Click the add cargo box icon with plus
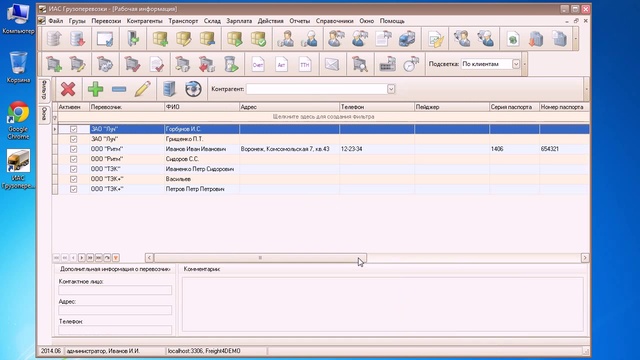Image resolution: width=640 pixels, height=360 pixels. coord(160,39)
